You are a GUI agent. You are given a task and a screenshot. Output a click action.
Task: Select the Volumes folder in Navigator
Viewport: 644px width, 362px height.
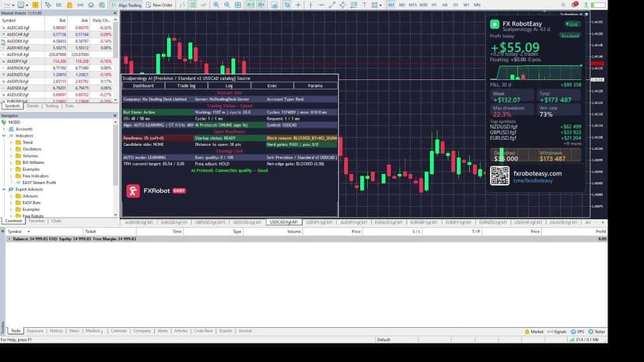click(x=30, y=156)
